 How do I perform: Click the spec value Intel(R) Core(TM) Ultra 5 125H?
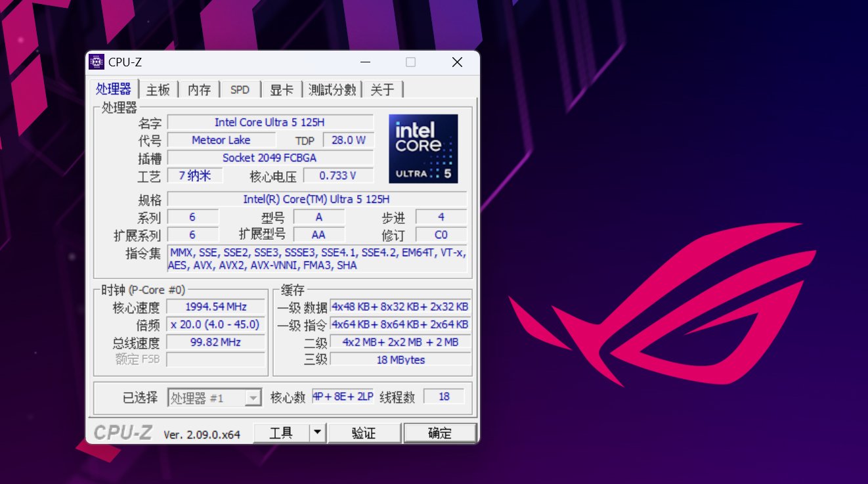[316, 199]
